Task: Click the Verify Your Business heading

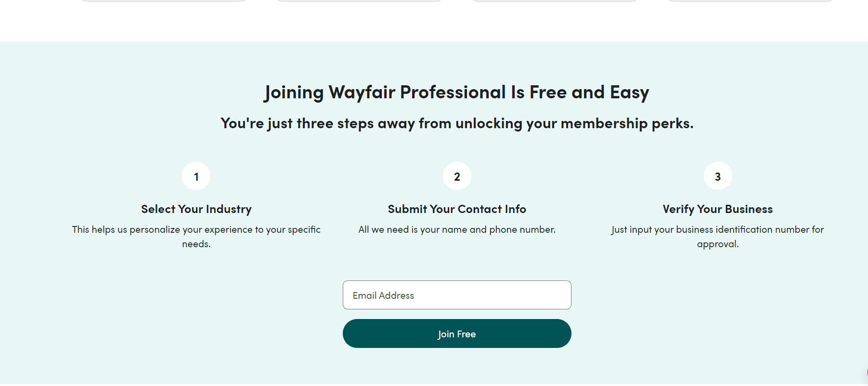Action: click(717, 209)
